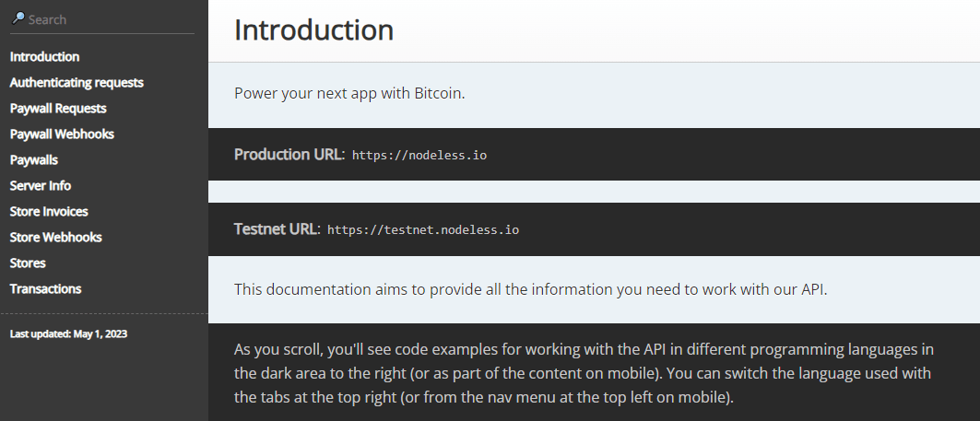Click the Last updated May 1, 2023 text
The height and width of the screenshot is (421, 980).
pos(69,334)
